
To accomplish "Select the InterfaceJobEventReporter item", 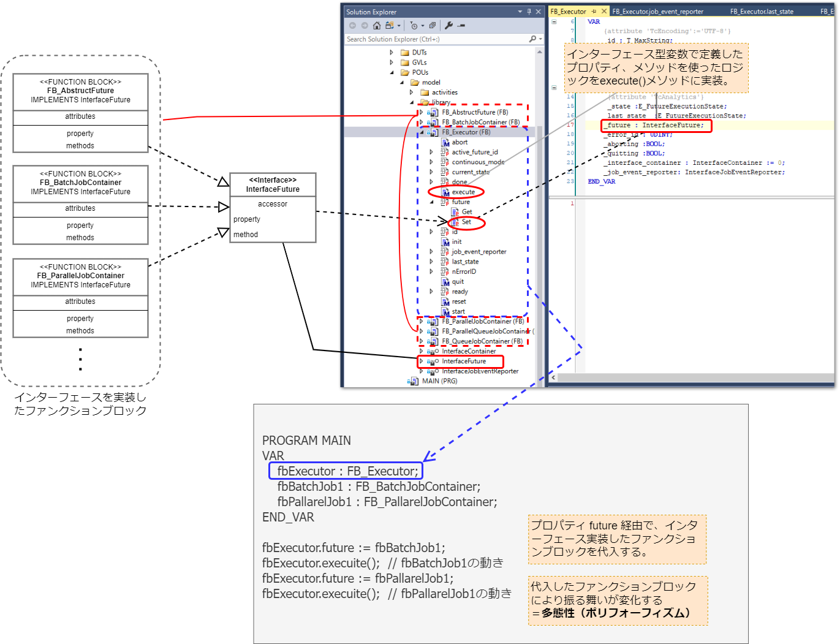I will 480,371.
